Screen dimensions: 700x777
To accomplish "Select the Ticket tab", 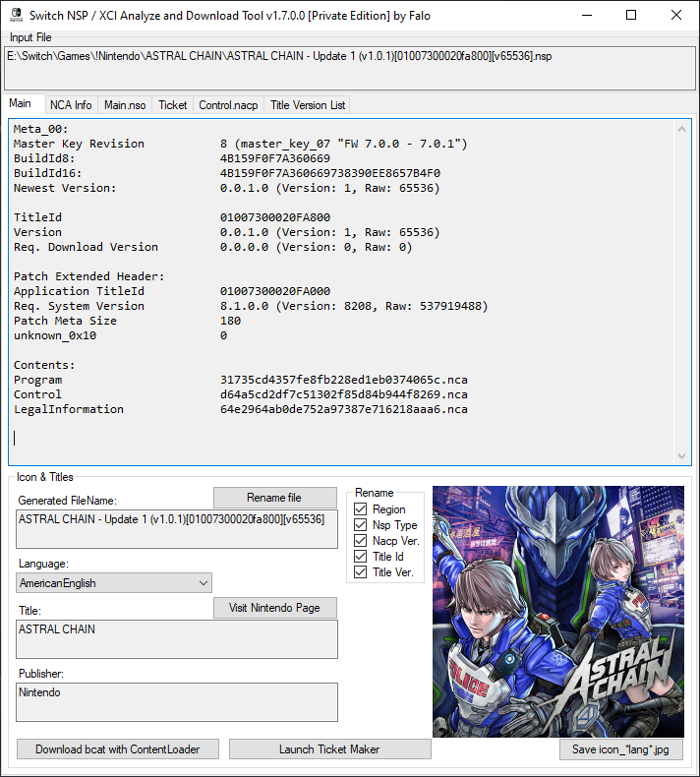I will 172,105.
